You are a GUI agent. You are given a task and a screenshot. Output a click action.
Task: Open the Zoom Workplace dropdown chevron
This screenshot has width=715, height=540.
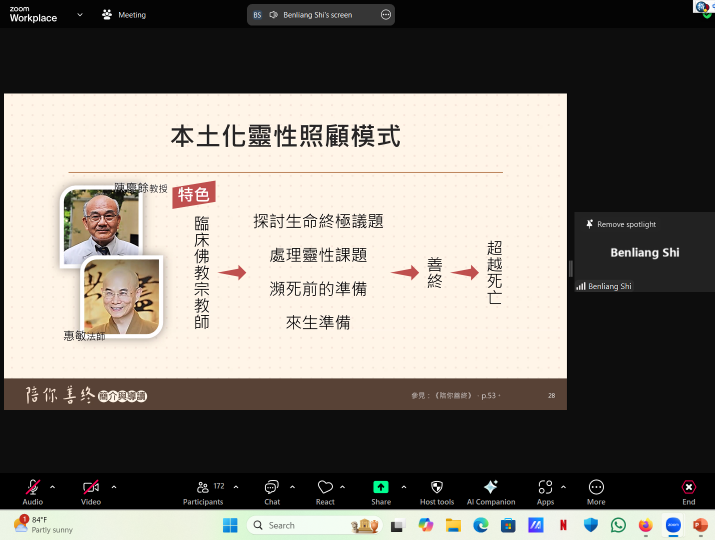coord(80,15)
